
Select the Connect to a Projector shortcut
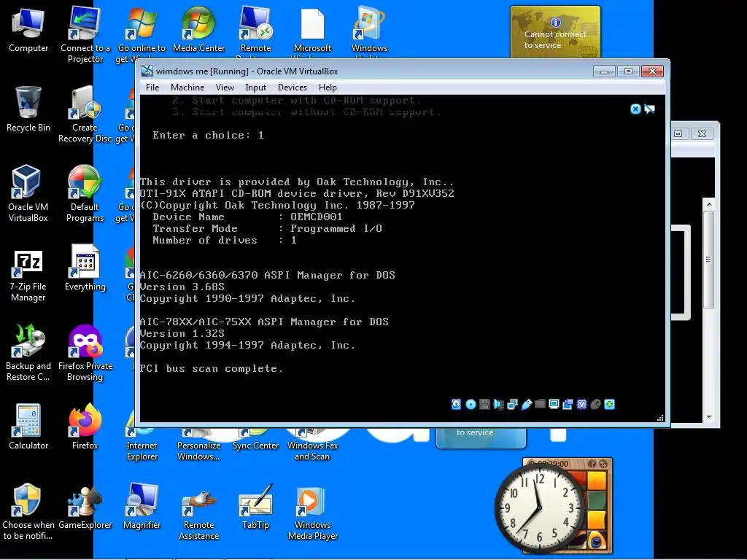pos(85,35)
